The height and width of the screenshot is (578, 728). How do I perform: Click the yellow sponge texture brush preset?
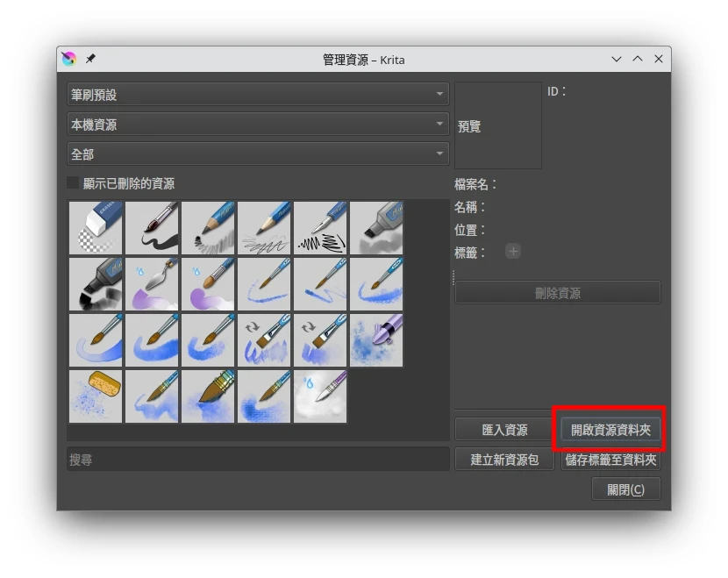point(96,396)
